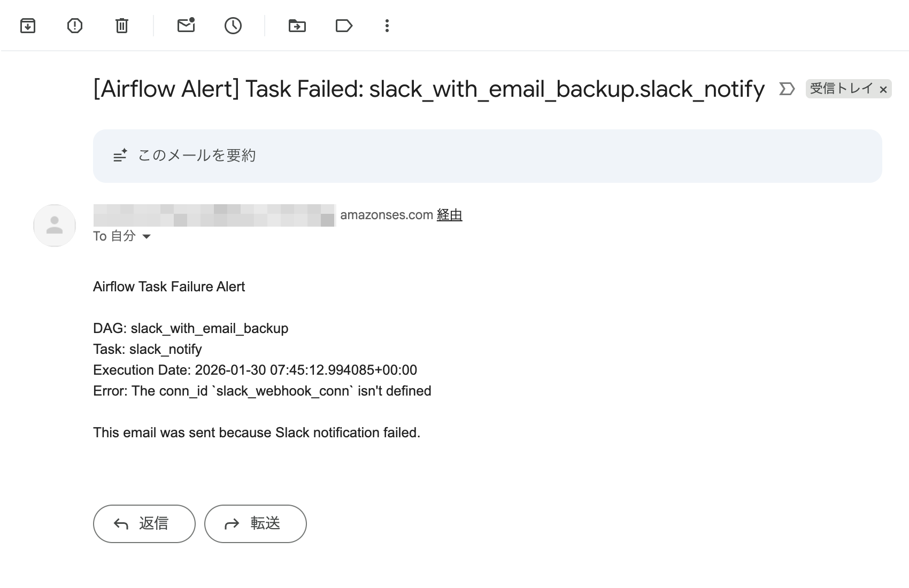Expand the To 自分 recipient details
The height and width of the screenshot is (588, 909).
pyautogui.click(x=147, y=236)
